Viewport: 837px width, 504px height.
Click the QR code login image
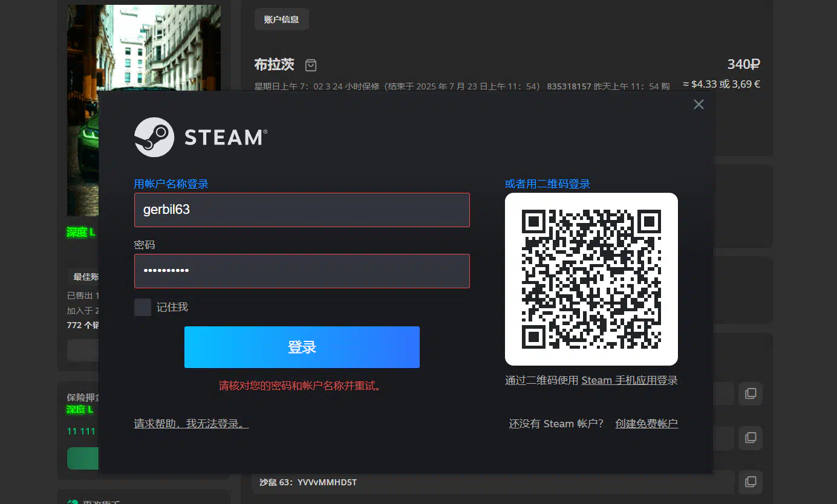coord(591,279)
